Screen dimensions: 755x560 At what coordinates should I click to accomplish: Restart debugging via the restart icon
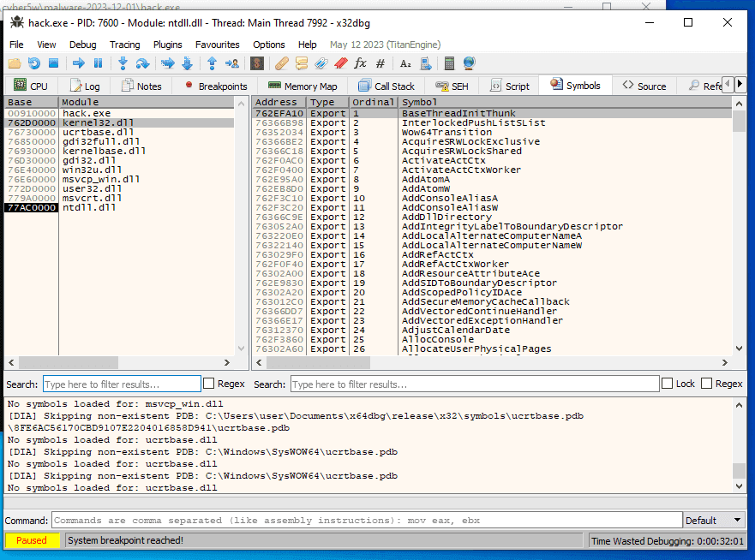click(33, 63)
